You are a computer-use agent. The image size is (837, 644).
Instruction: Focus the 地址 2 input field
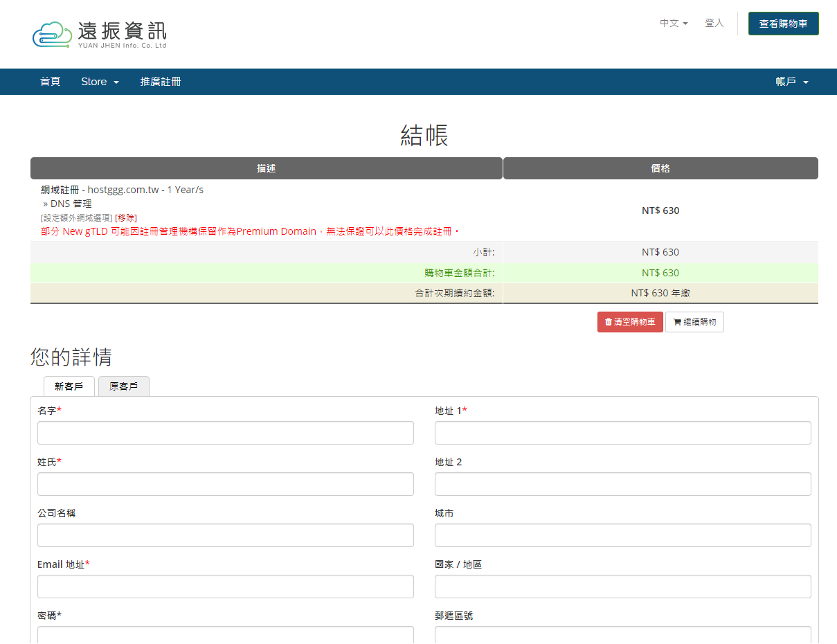(623, 484)
